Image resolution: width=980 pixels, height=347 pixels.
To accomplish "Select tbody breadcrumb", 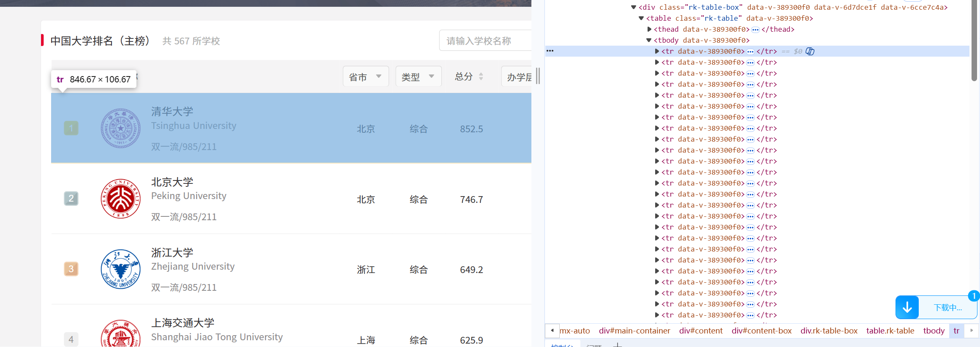I will 934,331.
